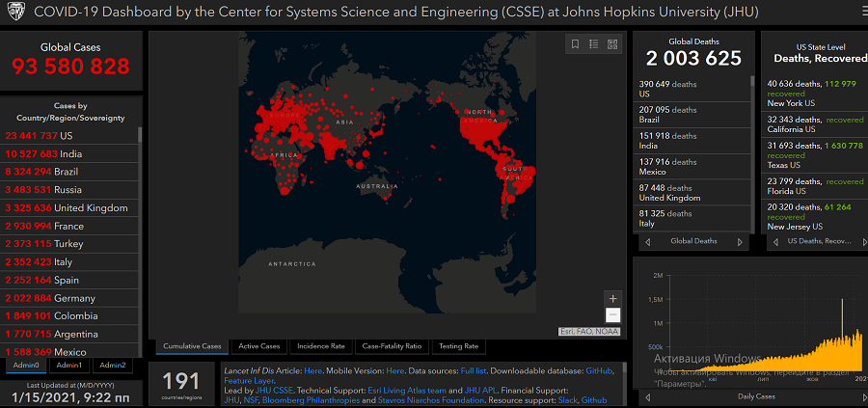Image resolution: width=868 pixels, height=408 pixels.
Task: Switch to Incidence Rate tab
Action: click(321, 346)
